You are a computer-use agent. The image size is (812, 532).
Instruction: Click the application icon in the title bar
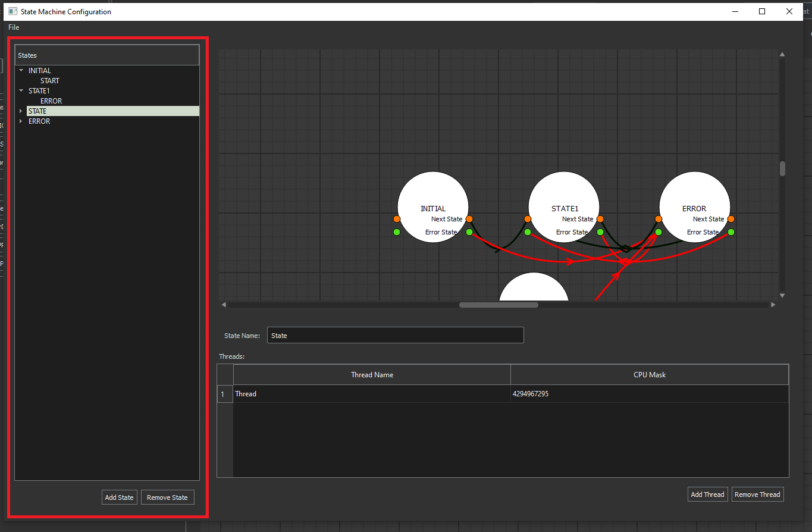click(12, 11)
